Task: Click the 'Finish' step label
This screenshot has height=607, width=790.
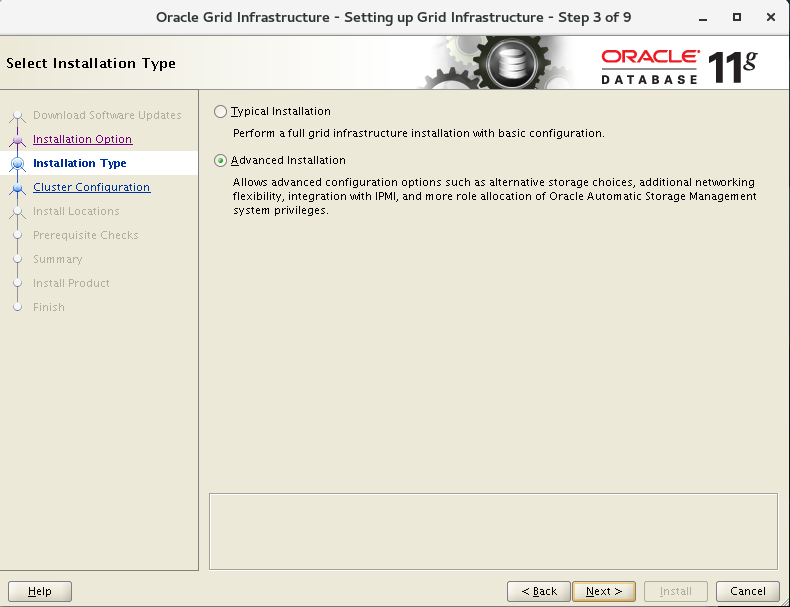Action: click(49, 307)
